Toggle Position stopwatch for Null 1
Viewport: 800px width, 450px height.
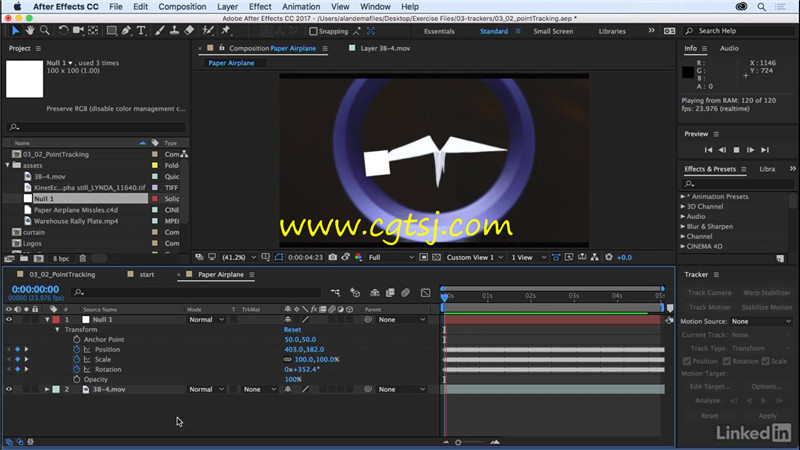(77, 349)
